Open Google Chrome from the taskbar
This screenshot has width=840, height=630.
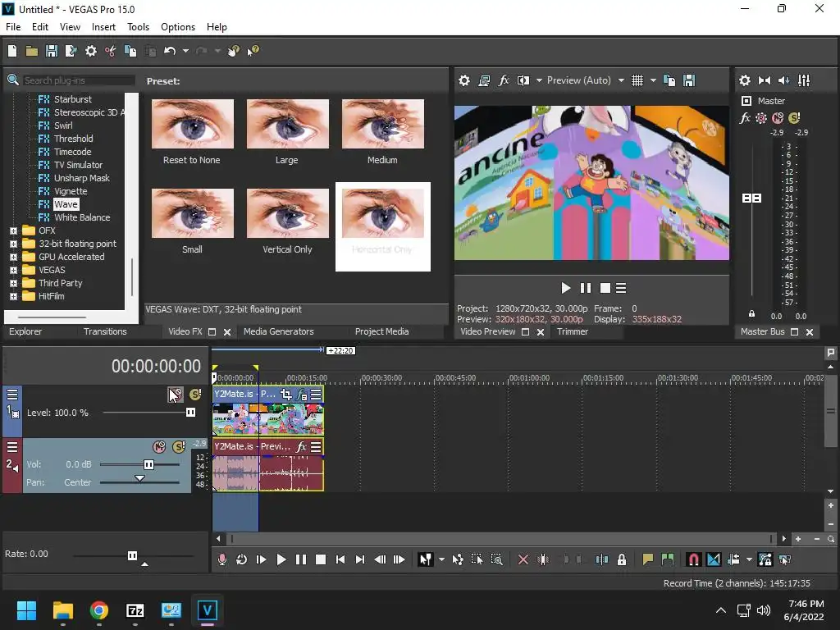point(98,610)
